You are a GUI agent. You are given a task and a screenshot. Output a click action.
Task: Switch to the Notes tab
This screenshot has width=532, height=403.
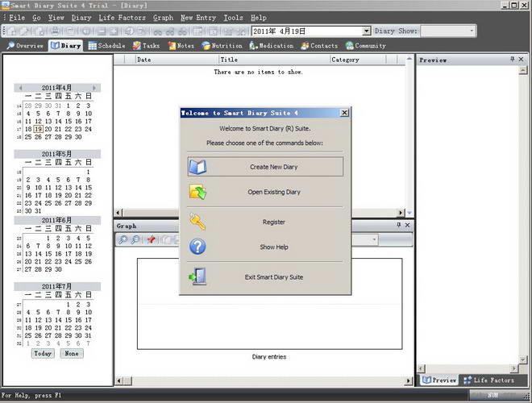pyautogui.click(x=181, y=45)
